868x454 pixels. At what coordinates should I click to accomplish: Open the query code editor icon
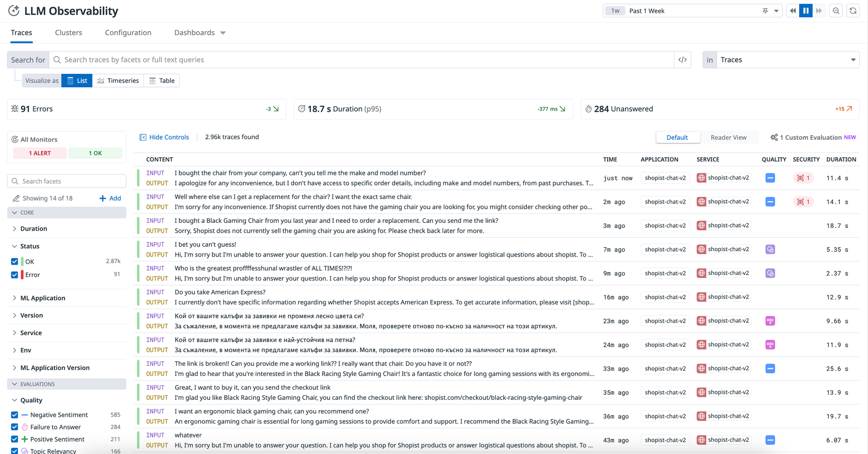point(683,60)
